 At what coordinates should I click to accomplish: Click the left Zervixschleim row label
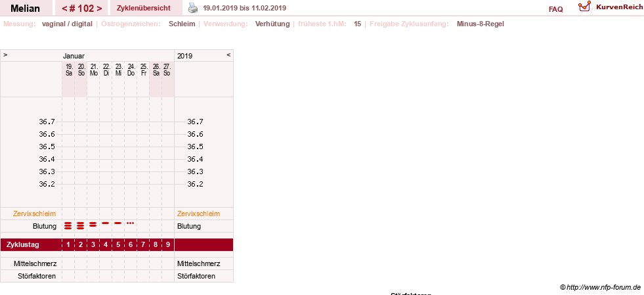[35, 214]
